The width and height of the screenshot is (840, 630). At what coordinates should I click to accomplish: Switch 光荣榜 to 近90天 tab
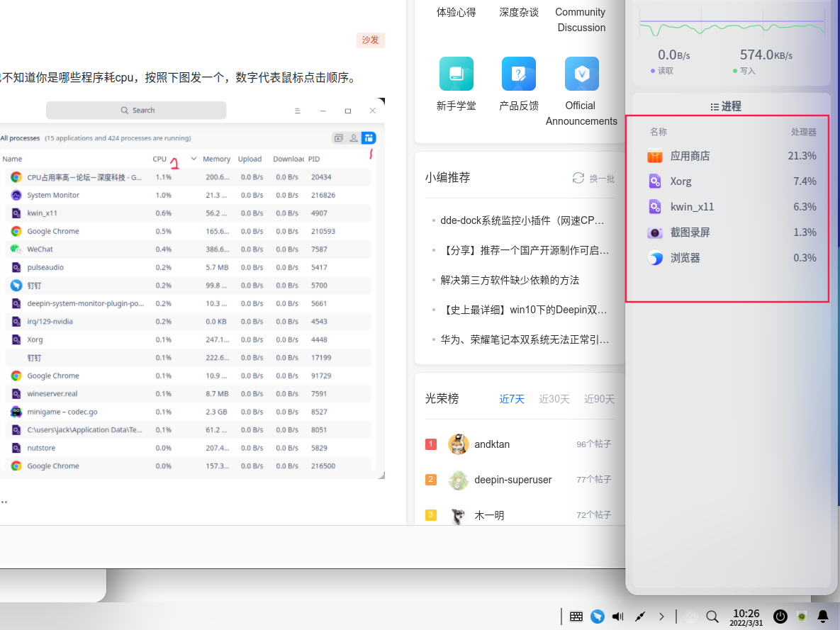[599, 399]
